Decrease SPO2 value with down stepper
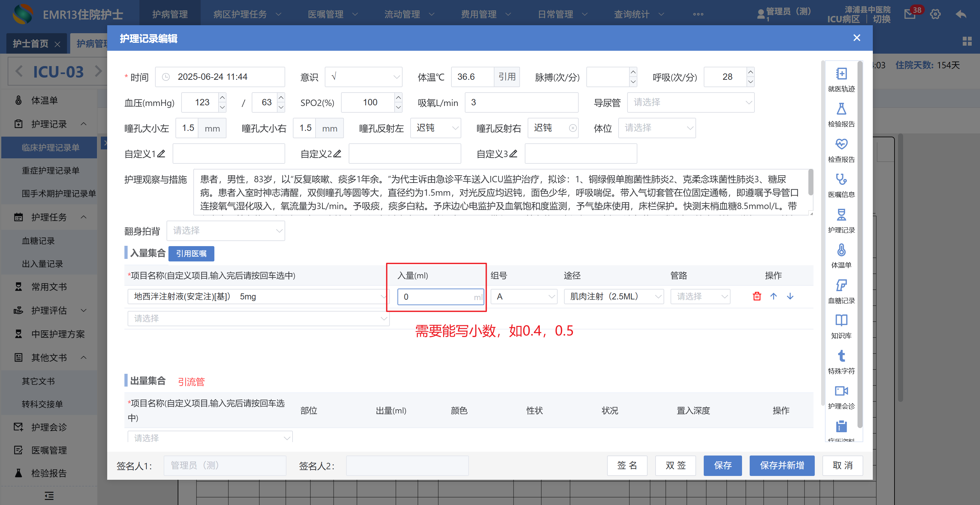This screenshot has width=980, height=505. point(398,107)
